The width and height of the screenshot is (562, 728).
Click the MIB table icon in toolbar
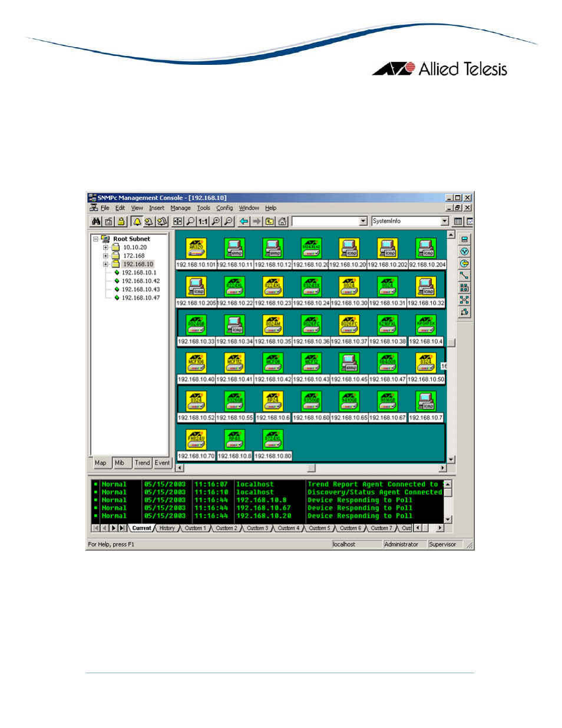tap(458, 222)
